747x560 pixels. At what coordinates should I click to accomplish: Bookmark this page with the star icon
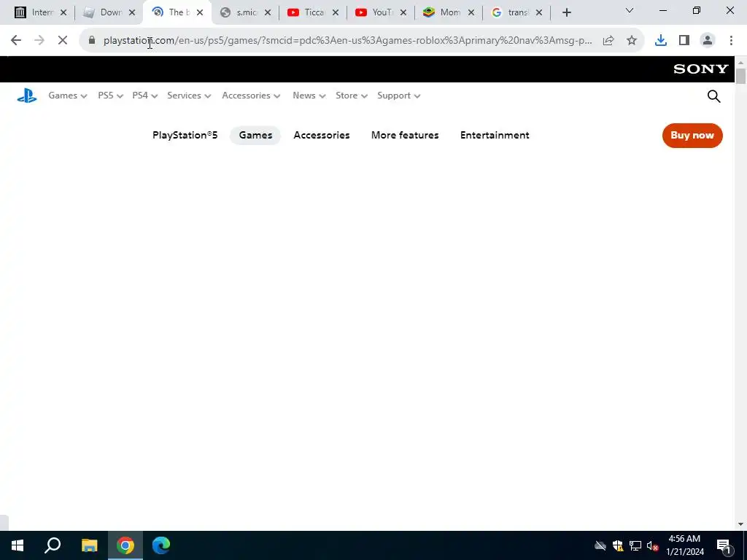click(632, 41)
